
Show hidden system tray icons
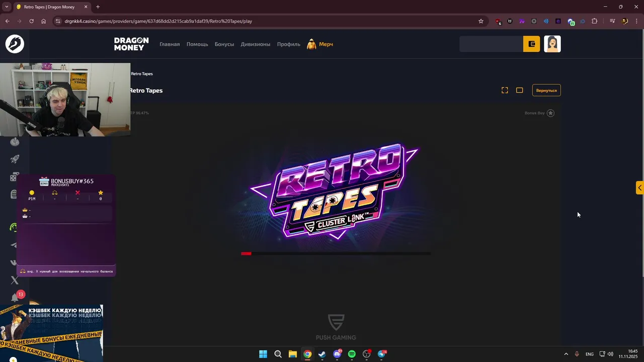(566, 354)
